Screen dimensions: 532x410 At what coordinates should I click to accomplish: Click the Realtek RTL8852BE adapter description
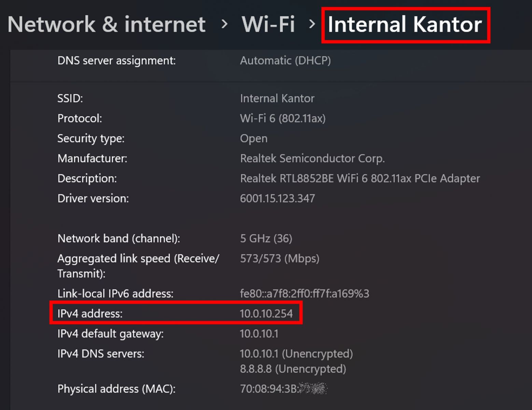360,178
